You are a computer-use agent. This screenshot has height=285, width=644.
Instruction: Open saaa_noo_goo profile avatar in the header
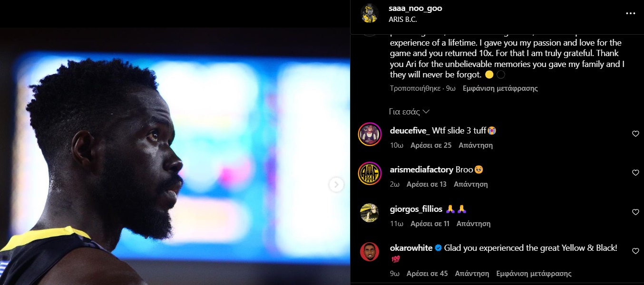click(x=370, y=13)
